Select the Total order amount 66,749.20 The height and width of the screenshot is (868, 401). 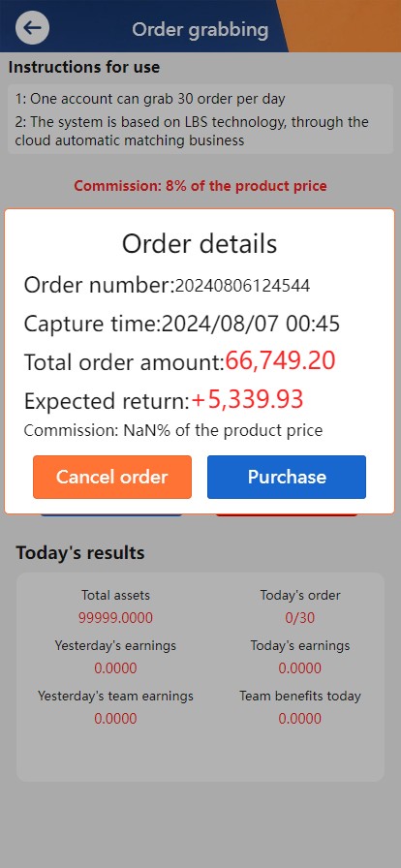tap(280, 361)
